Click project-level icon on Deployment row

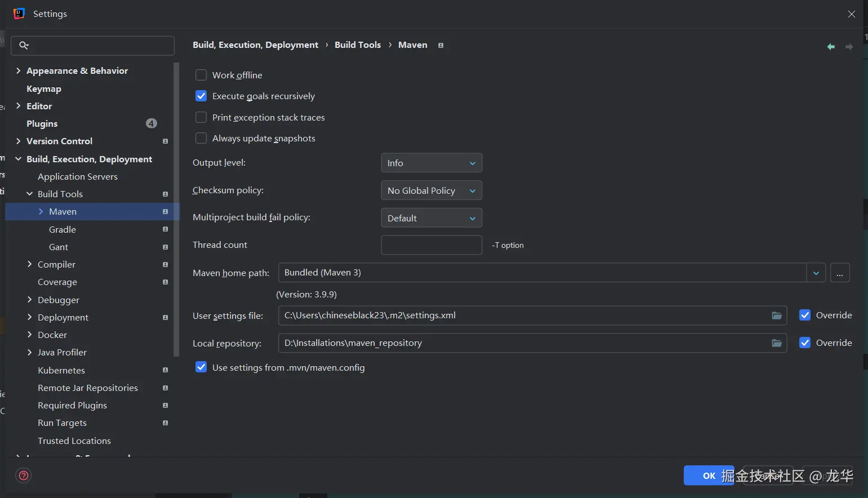tap(165, 318)
